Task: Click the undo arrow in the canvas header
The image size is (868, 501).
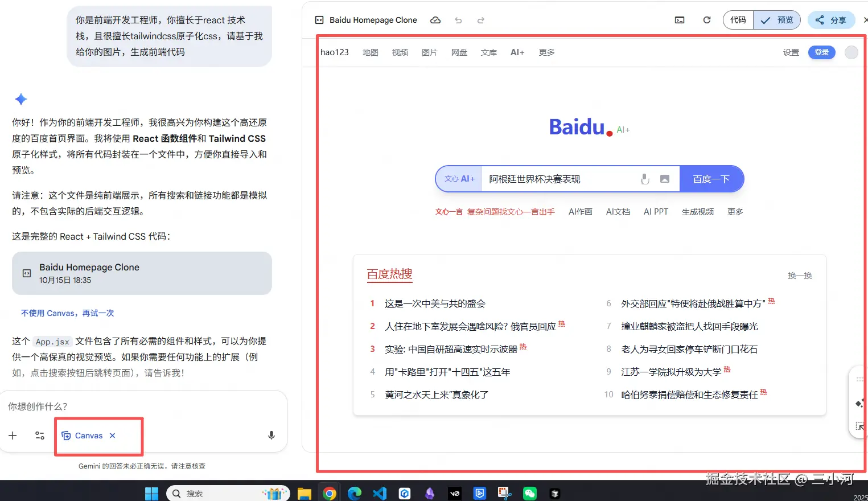Action: [458, 20]
